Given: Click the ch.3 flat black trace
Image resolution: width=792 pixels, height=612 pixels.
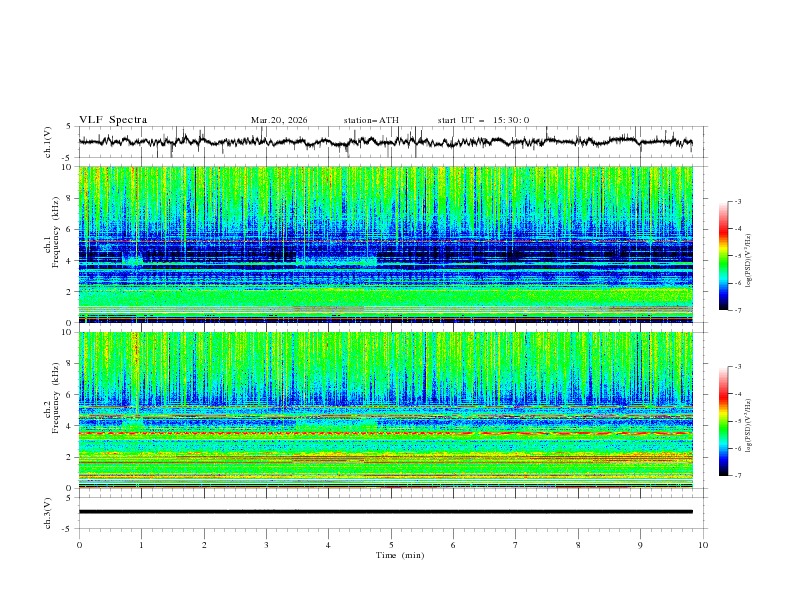Looking at the screenshot, I should pos(385,512).
